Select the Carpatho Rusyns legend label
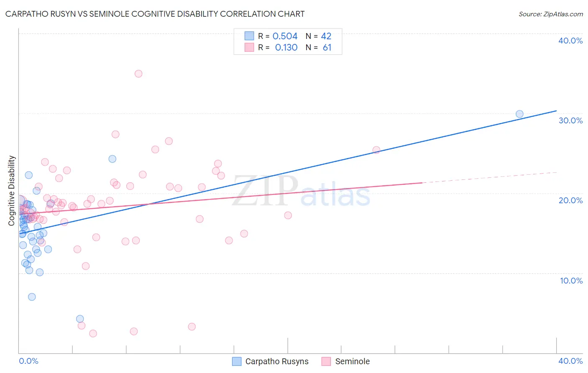This screenshot has height=373, width=588. (x=277, y=361)
